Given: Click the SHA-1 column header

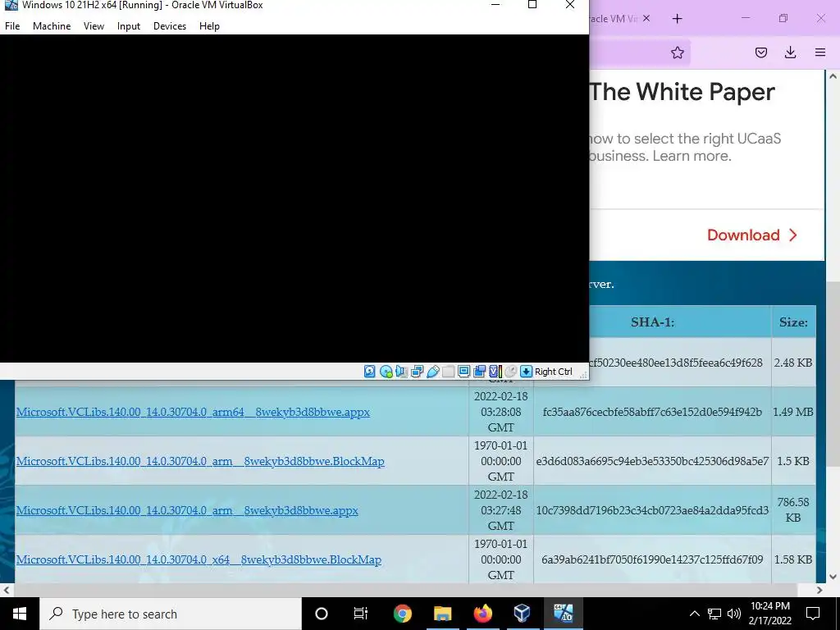Looking at the screenshot, I should tap(652, 322).
